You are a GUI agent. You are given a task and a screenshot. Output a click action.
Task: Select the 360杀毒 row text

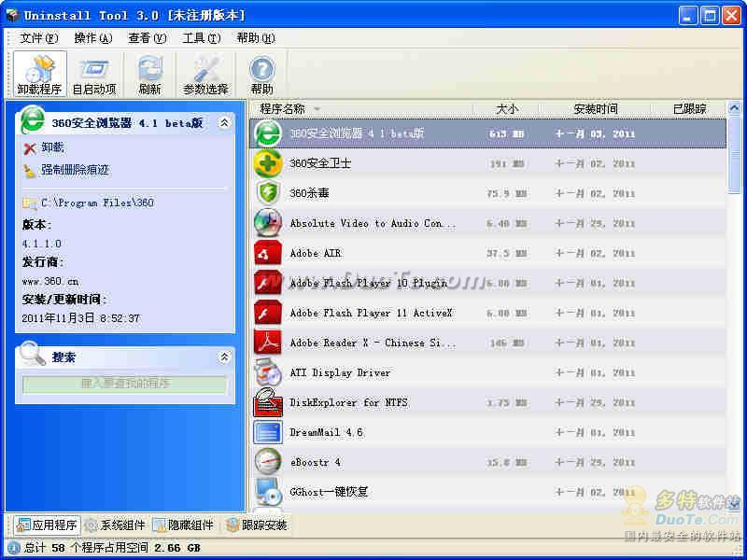pyautogui.click(x=309, y=193)
